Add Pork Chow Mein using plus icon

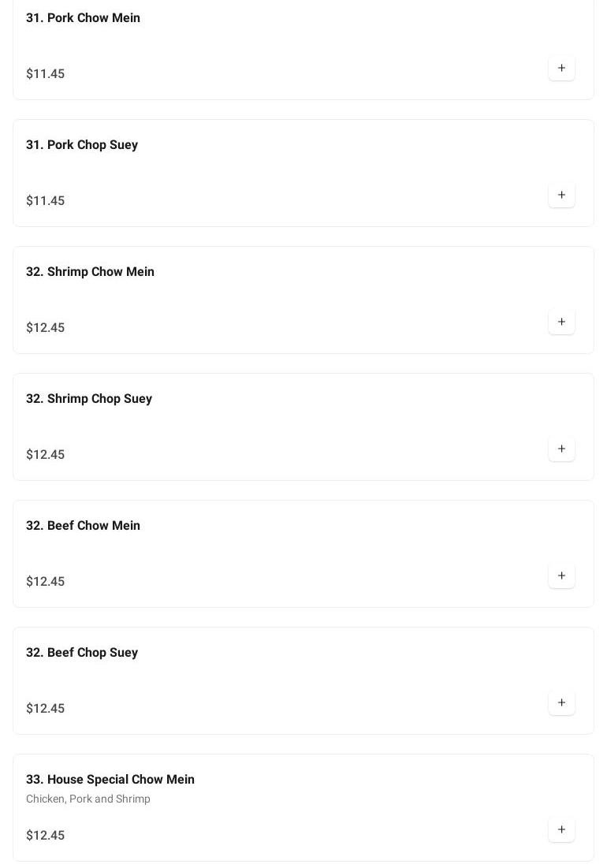tap(561, 69)
